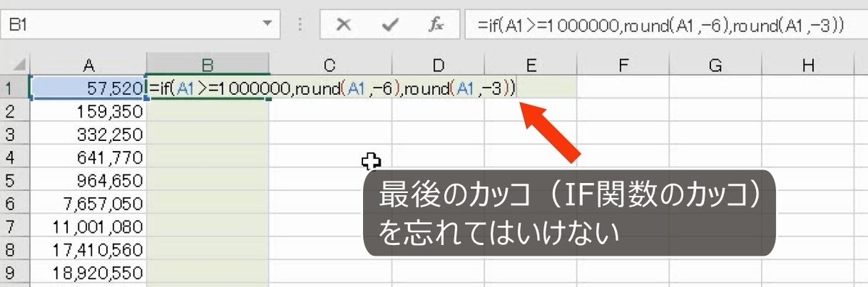Click cell containing 57,520
The height and width of the screenshot is (287, 868).
88,87
